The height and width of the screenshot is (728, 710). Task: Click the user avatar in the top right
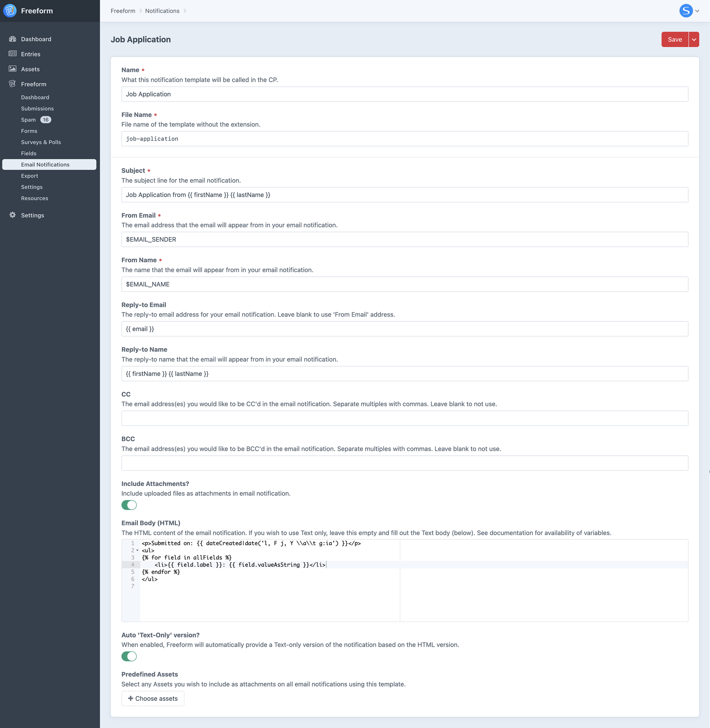(x=686, y=11)
